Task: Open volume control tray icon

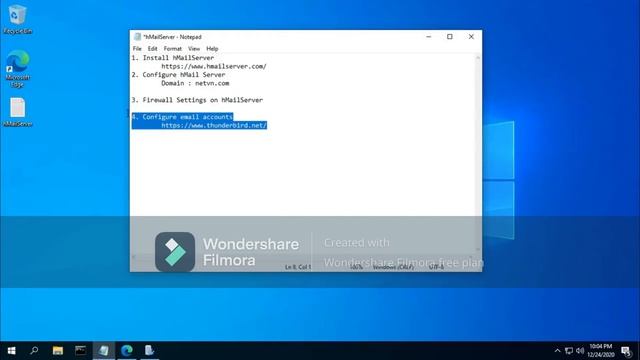Action: 580,351
